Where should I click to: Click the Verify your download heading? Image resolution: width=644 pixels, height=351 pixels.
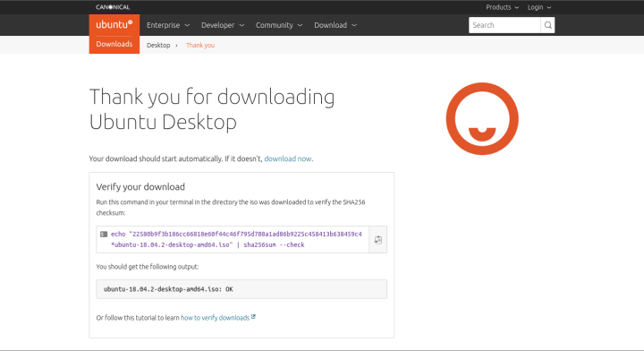coord(140,186)
